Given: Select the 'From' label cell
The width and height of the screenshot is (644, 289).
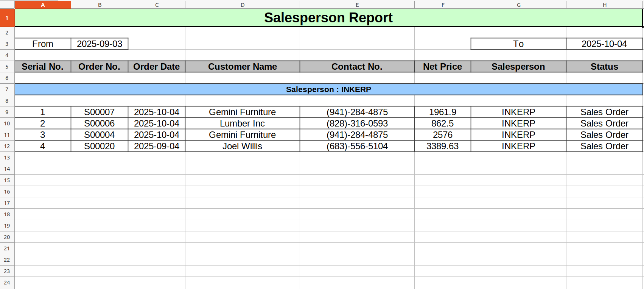Looking at the screenshot, I should [43, 44].
